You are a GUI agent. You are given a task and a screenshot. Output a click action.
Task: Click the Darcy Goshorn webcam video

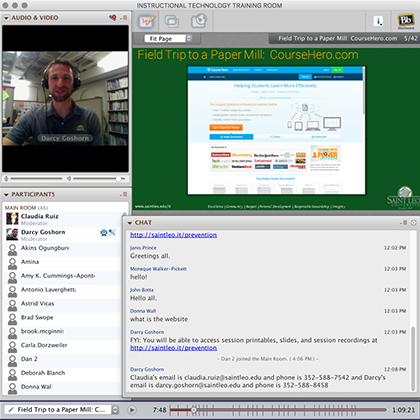pos(65,99)
